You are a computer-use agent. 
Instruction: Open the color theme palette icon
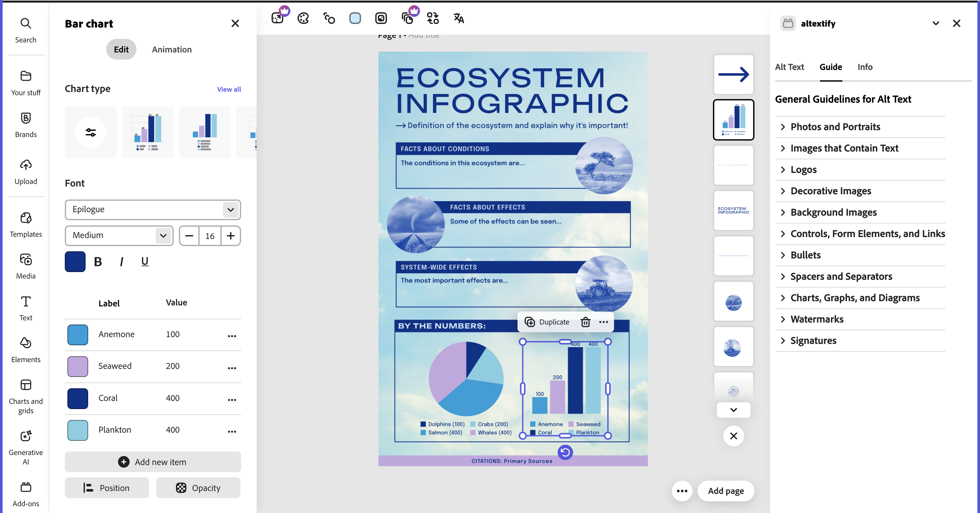(x=303, y=18)
